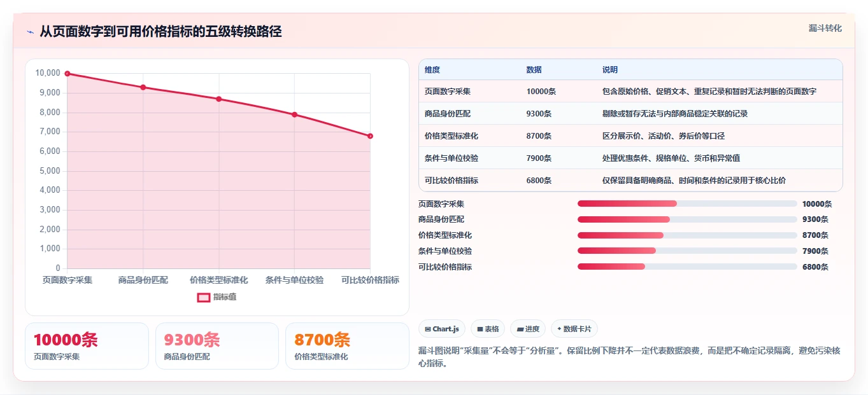Click the 价格类型标准化 progress bar
This screenshot has width=868, height=395.
[x=687, y=235]
